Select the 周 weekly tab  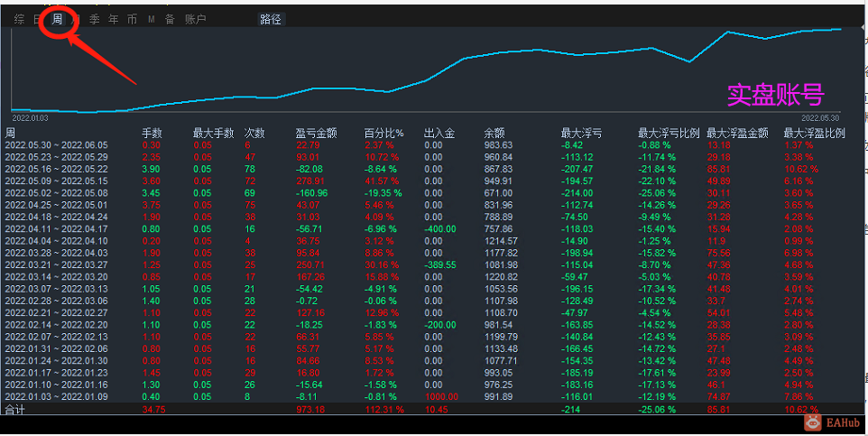[x=57, y=19]
